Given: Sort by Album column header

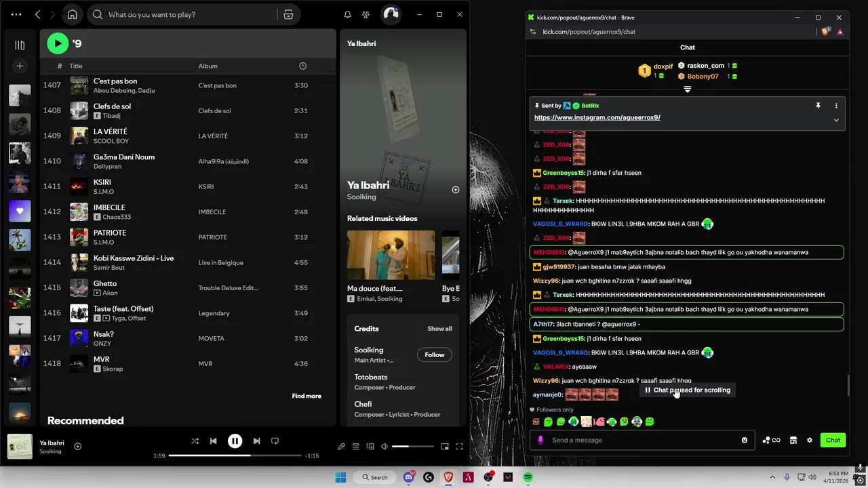Looking at the screenshot, I should point(208,66).
